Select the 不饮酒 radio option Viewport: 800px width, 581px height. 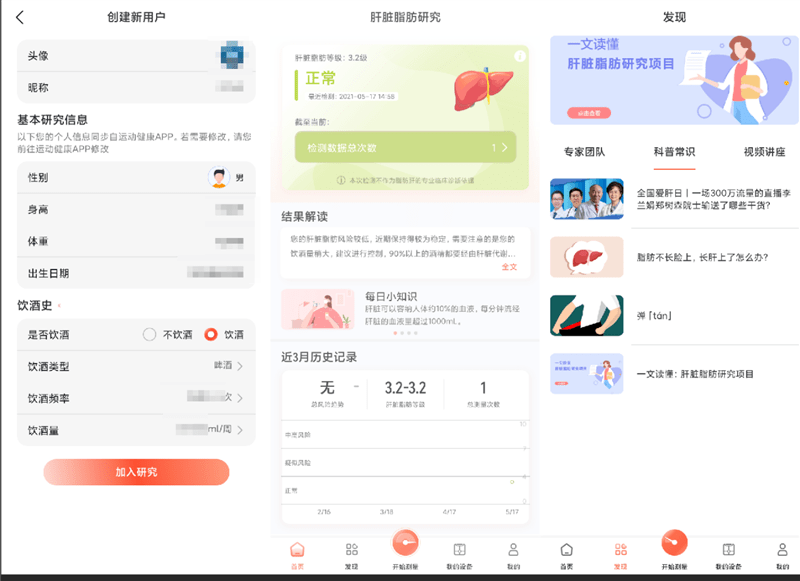(150, 335)
